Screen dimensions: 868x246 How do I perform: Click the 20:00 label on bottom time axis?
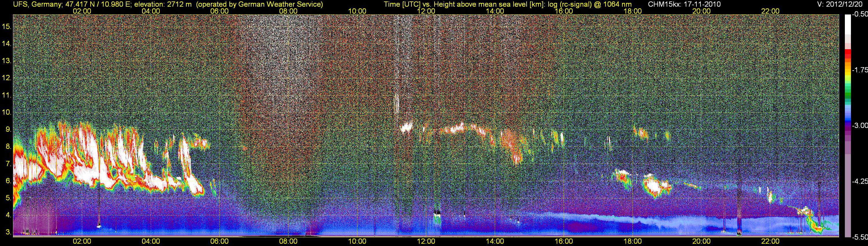pos(702,241)
